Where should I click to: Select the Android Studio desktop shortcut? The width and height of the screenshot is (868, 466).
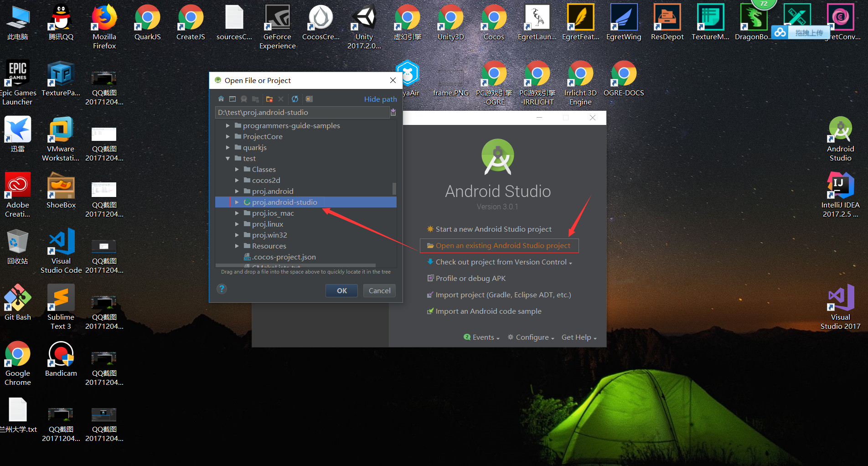[840, 139]
